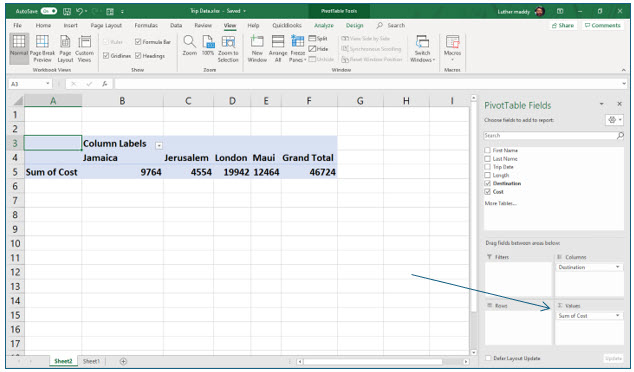Close the PivotTable Fields pane

(619, 104)
